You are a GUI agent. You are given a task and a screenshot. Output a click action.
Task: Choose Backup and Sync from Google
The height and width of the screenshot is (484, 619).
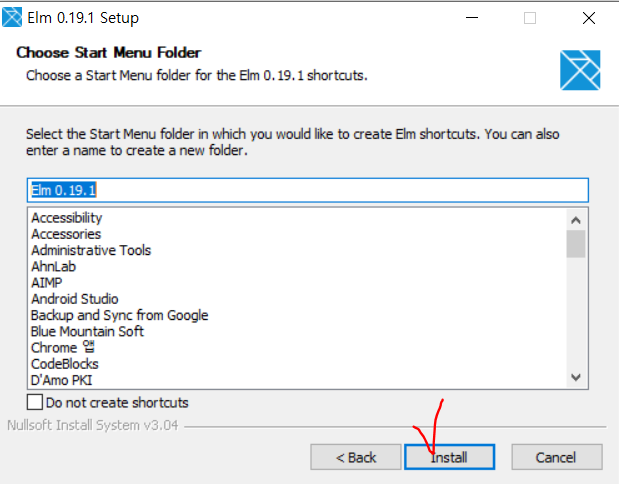coord(120,315)
